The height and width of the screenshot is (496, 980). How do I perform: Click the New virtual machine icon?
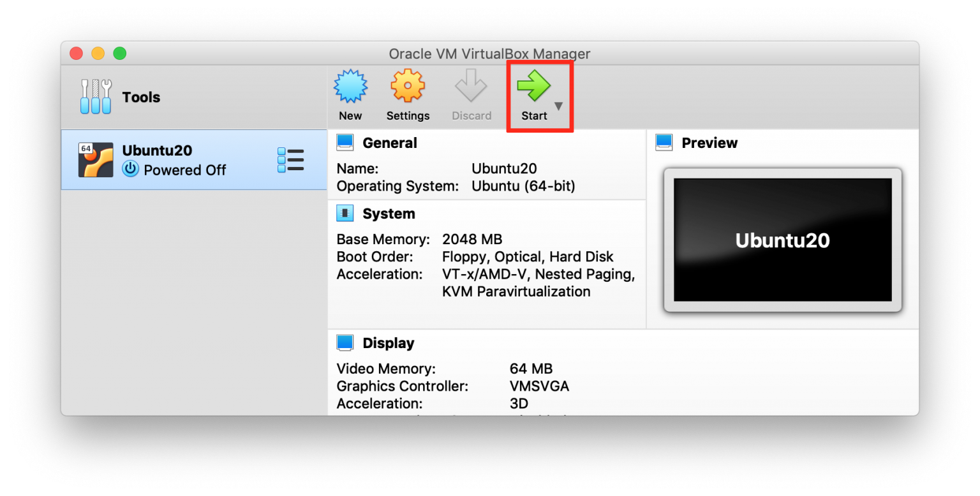point(350,86)
